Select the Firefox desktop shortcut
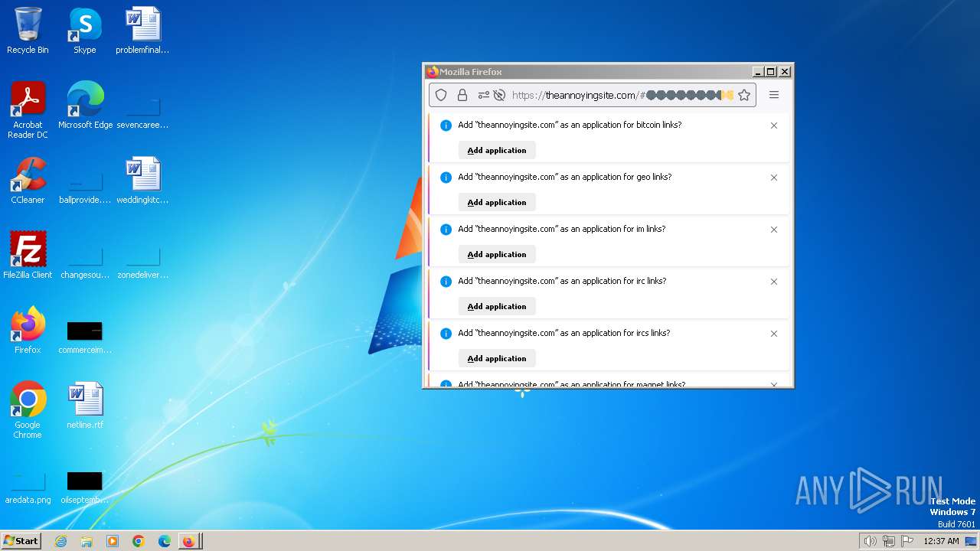980x551 pixels. [x=28, y=331]
